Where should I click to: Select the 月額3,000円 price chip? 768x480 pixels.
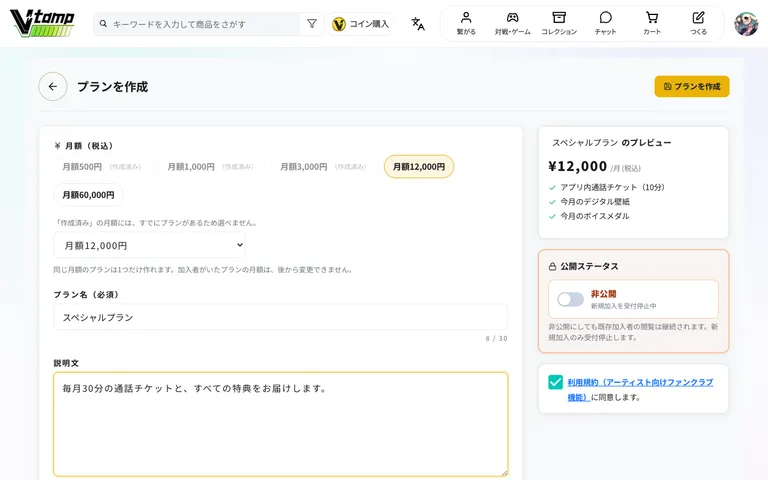[x=323, y=167]
